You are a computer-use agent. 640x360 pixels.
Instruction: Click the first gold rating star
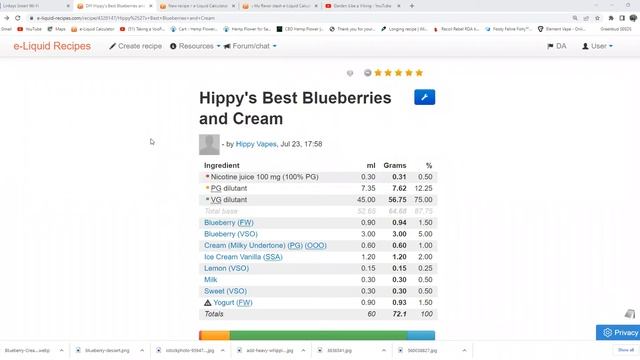(378, 73)
